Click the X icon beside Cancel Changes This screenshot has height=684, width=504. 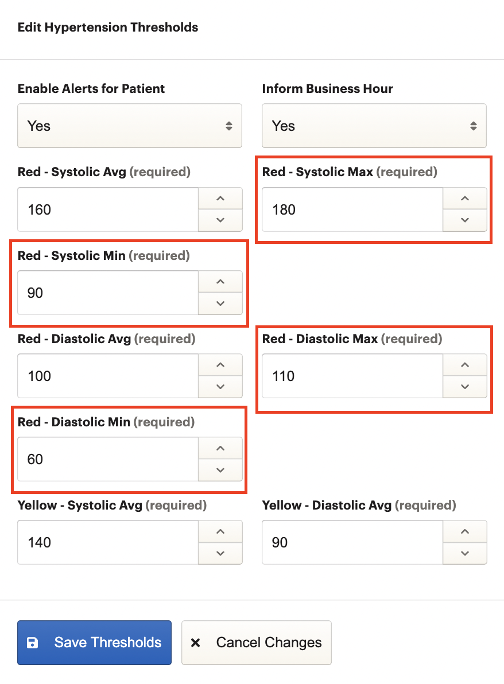[195, 643]
